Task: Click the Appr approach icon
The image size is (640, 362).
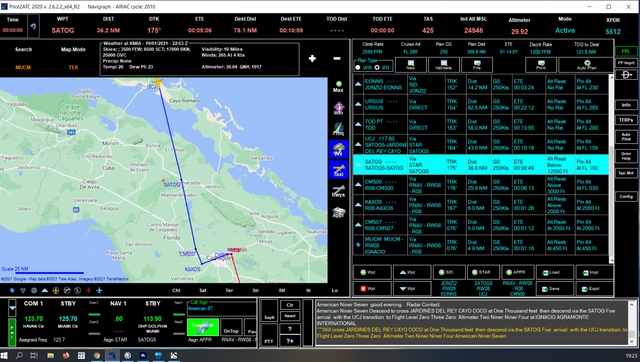Action: point(338,212)
